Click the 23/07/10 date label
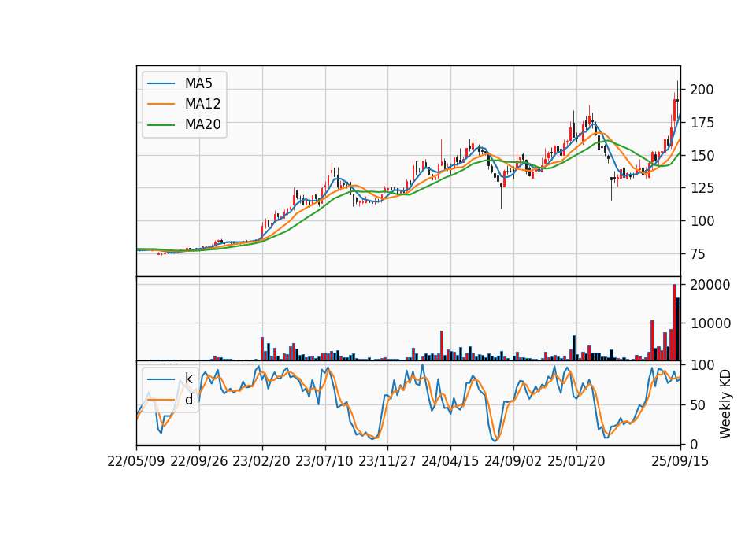The height and width of the screenshot is (543, 756). pos(324,462)
